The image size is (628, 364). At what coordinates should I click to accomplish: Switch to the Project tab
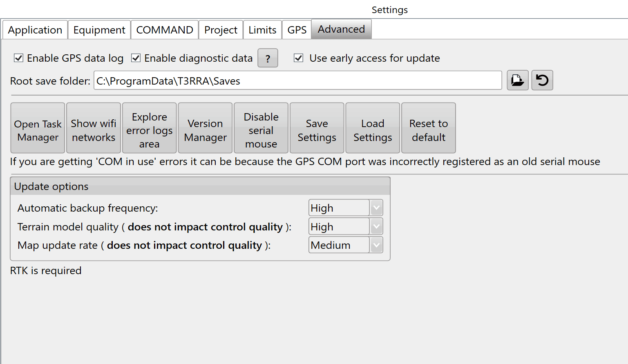point(221,30)
